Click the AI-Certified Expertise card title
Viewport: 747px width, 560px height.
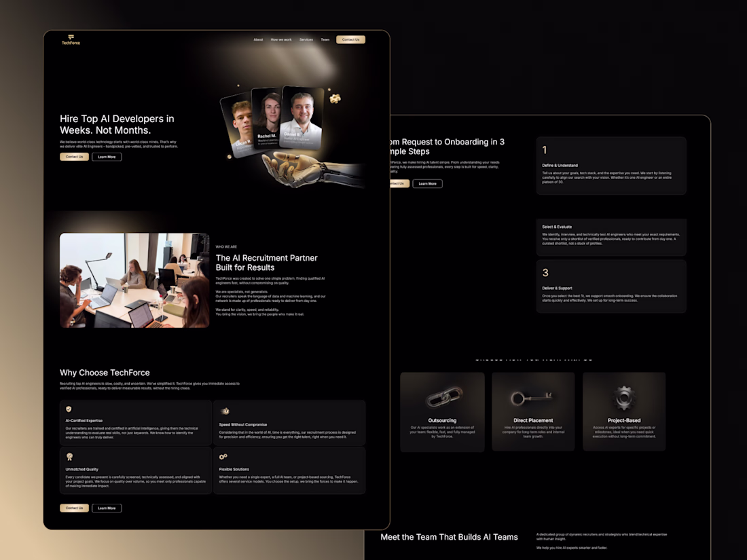(84, 420)
